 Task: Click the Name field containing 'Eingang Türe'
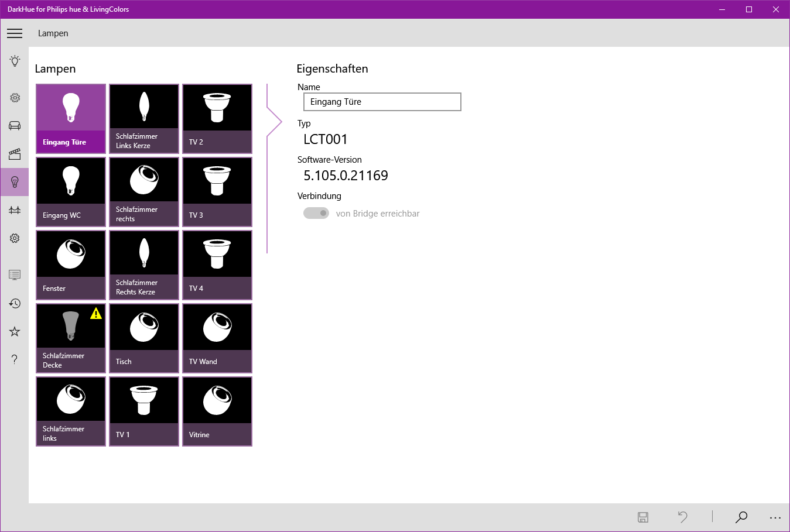[382, 102]
